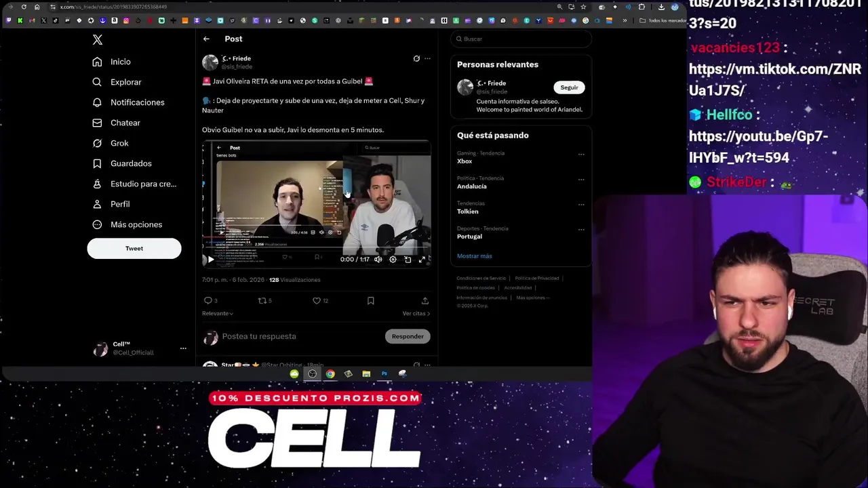Mute the video with the speaker icon

tap(378, 259)
